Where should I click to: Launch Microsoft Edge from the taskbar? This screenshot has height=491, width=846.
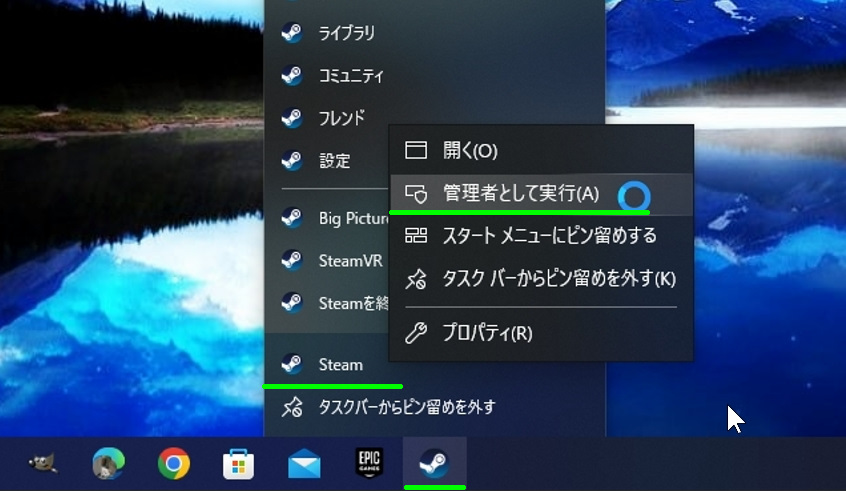tap(108, 463)
